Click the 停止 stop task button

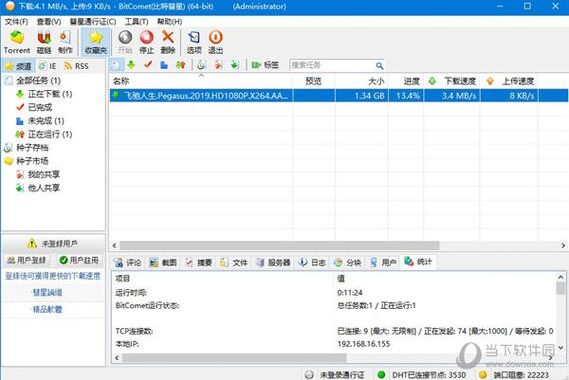[x=147, y=42]
